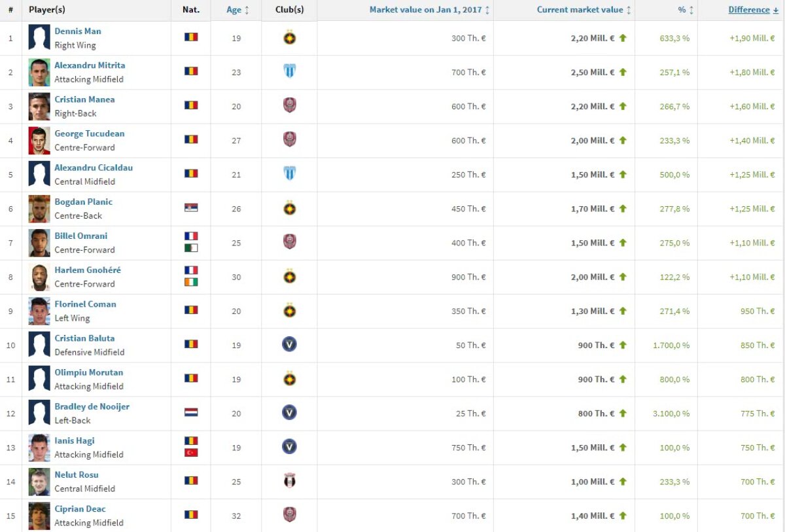The width and height of the screenshot is (785, 532).
Task: Click the green increase arrow beside Dennis Man's value
Action: 623,37
